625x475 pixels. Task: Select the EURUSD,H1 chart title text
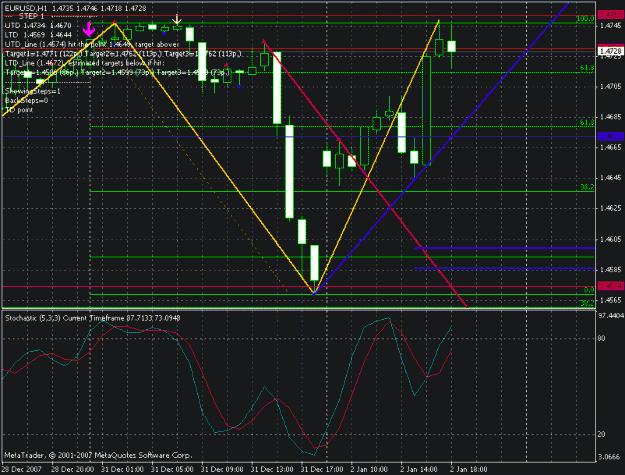(26, 8)
